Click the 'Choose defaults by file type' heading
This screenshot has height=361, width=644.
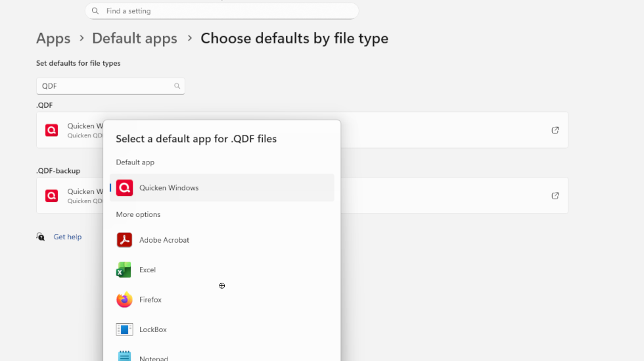pyautogui.click(x=294, y=38)
